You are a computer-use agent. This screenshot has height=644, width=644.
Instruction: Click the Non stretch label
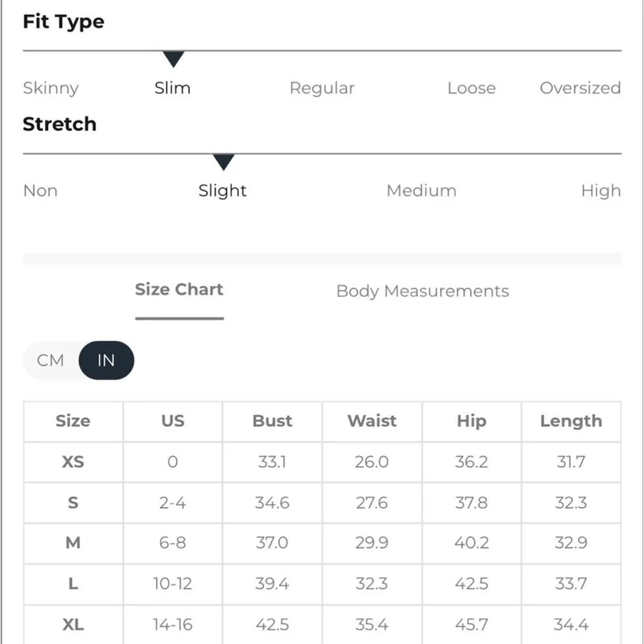coord(40,191)
